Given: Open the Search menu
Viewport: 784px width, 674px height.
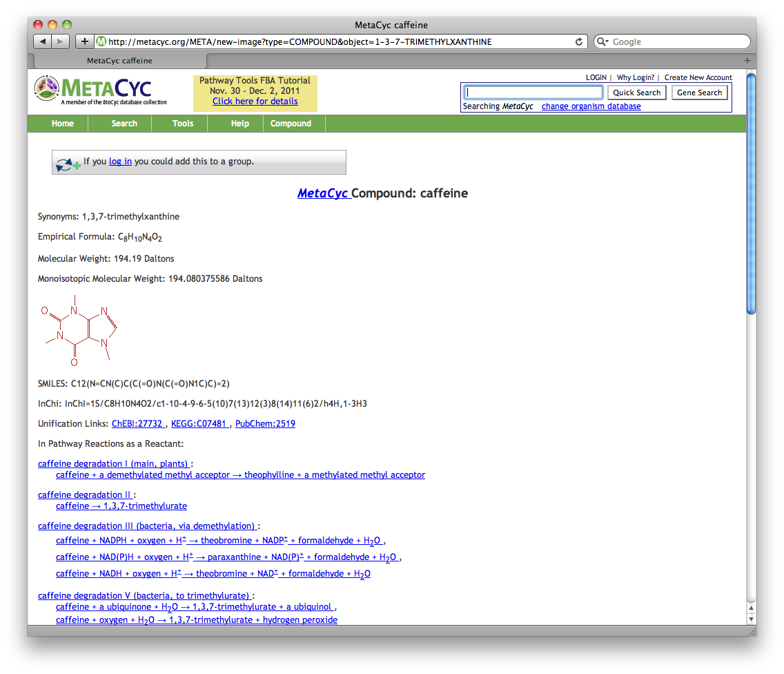Looking at the screenshot, I should (x=124, y=124).
